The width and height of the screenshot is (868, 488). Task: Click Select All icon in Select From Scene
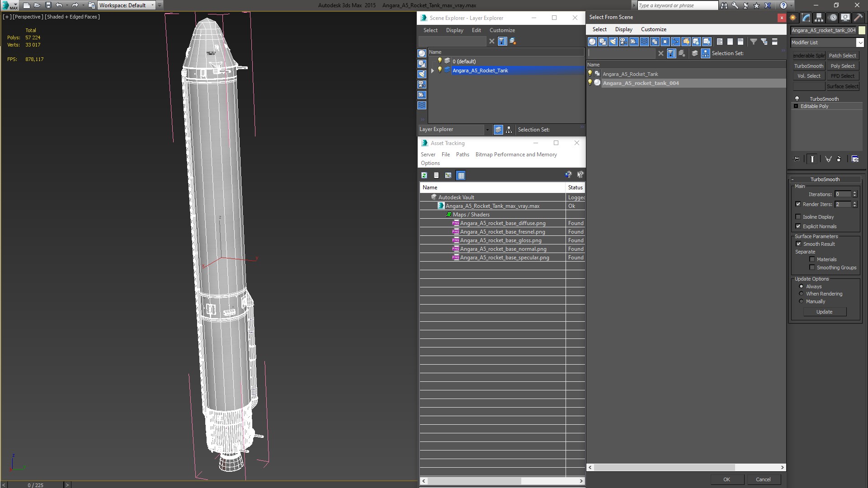click(x=720, y=42)
